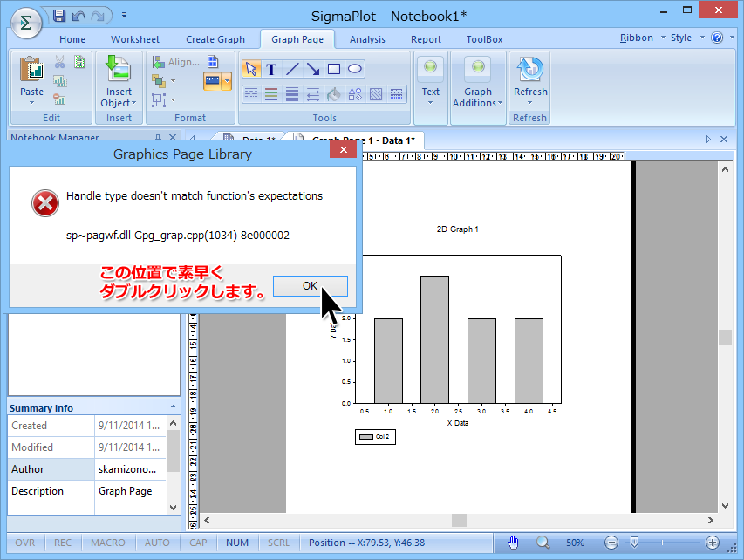Screen dimensions: 744x560
Task: Open the ruler button dropdown arrow
Action: pos(228,81)
